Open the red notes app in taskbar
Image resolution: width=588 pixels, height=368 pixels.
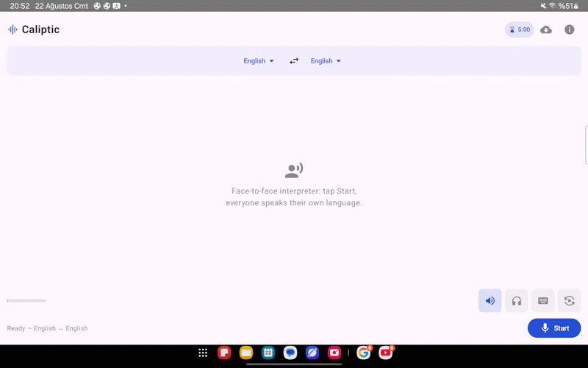[x=224, y=353]
